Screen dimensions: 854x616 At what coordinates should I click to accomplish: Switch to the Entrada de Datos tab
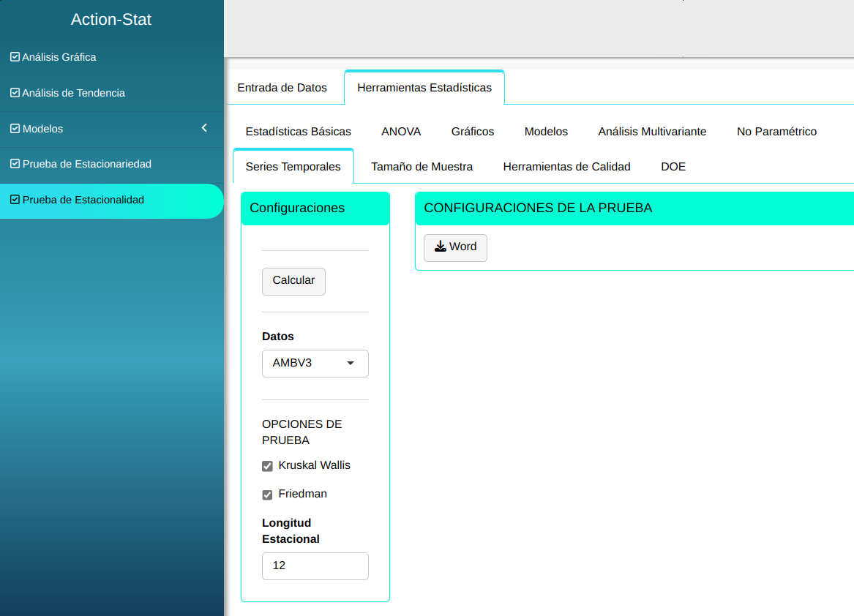(x=282, y=88)
